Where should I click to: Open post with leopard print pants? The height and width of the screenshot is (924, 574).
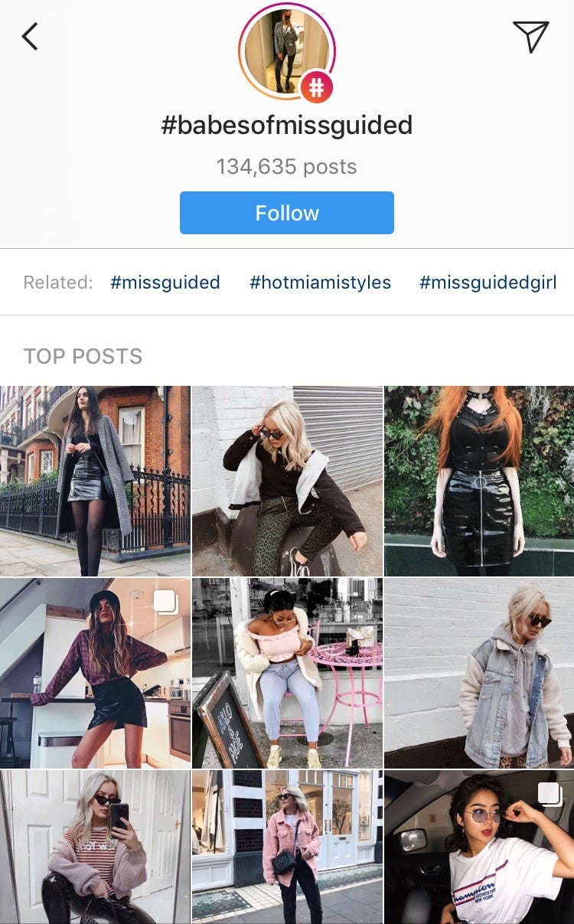(287, 481)
